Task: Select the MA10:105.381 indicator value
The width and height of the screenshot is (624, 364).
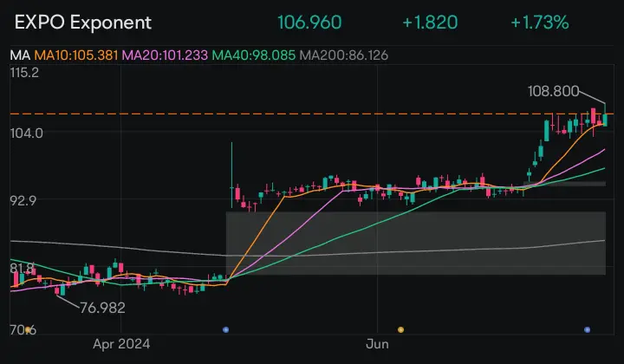Action: (x=76, y=55)
